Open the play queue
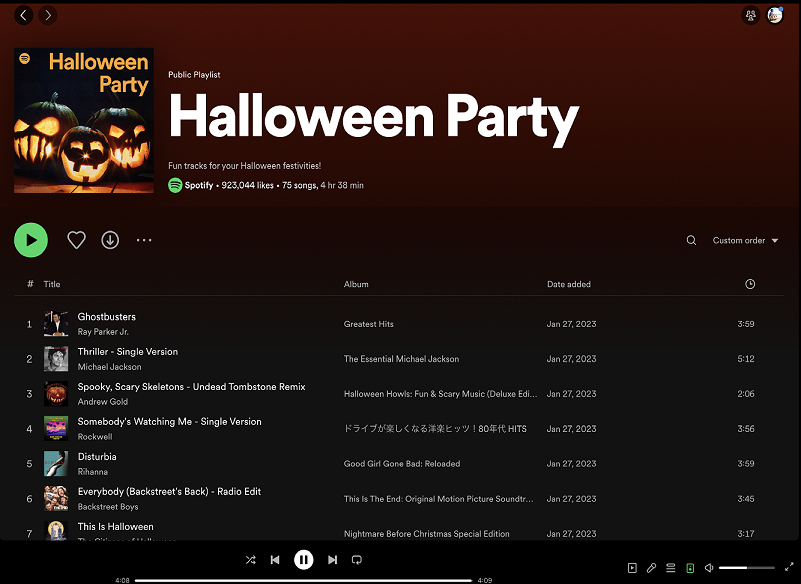801x584 pixels. tap(670, 567)
